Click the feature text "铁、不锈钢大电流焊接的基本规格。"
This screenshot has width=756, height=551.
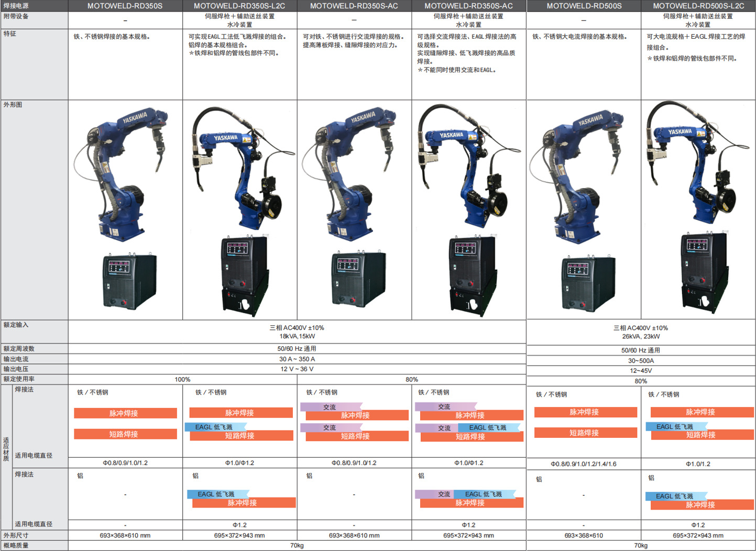tap(580, 37)
